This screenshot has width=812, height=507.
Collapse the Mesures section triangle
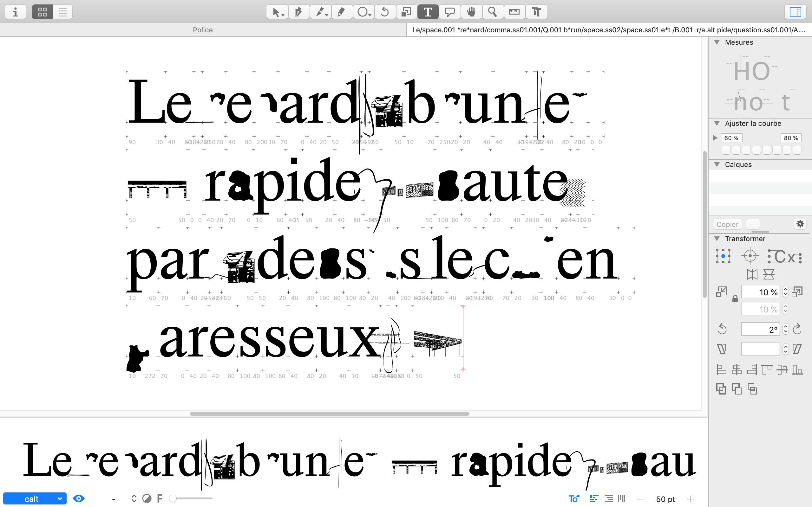tap(717, 42)
